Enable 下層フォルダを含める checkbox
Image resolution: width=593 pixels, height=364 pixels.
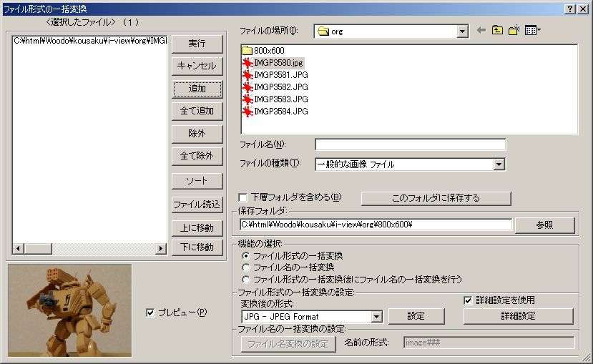pos(243,197)
